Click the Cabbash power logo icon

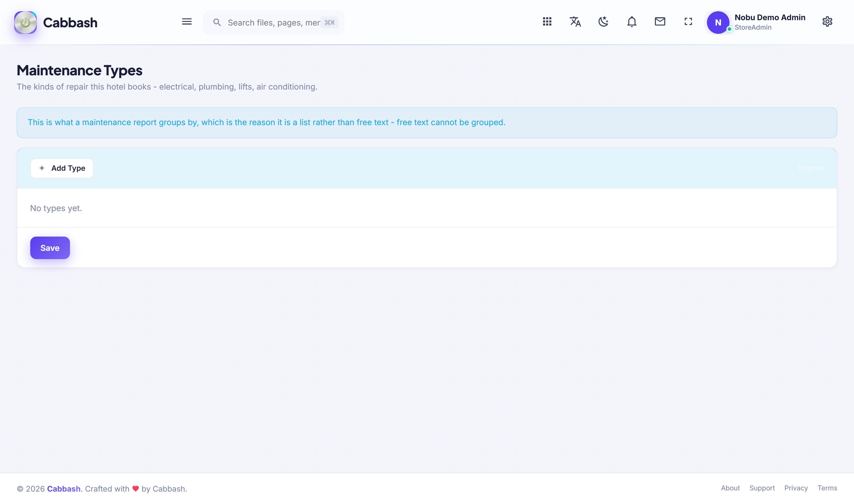pos(26,23)
